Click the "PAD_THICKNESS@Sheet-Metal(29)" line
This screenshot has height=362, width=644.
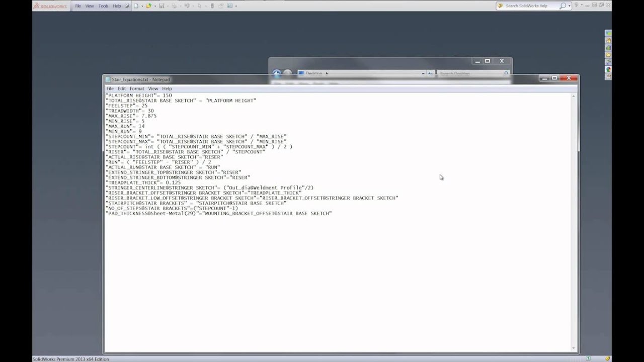coord(218,213)
